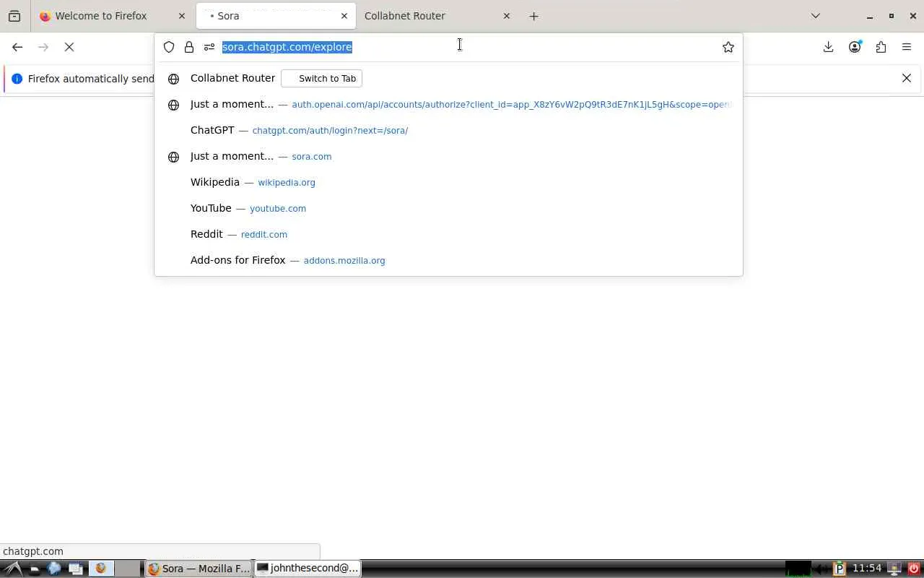This screenshot has width=924, height=578.
Task: Go back to the previous page
Action: tap(17, 47)
